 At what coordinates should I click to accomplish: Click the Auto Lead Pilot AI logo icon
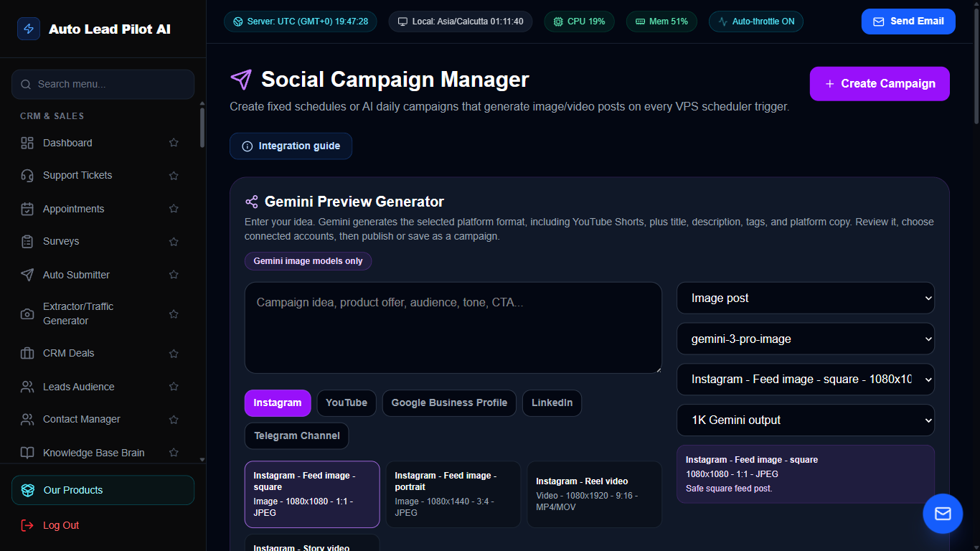click(29, 29)
